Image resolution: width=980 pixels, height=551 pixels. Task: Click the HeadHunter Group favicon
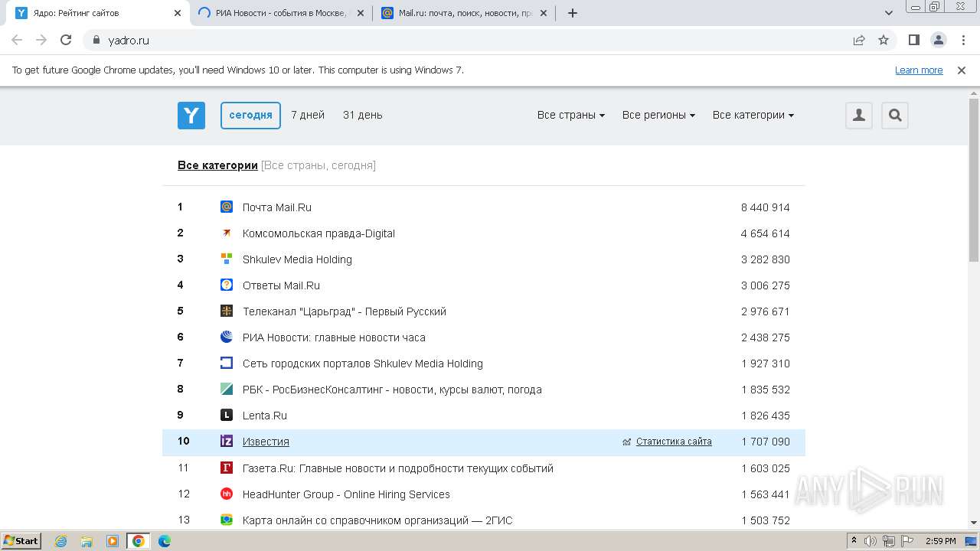(x=227, y=494)
